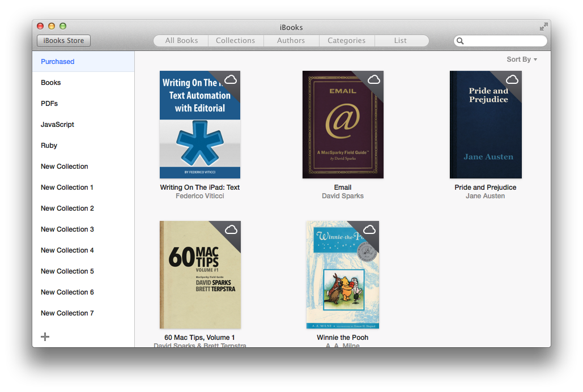This screenshot has height=392, width=583.
Task: Click the title '60 Mac Tips, Volume 1'
Action: [199, 337]
